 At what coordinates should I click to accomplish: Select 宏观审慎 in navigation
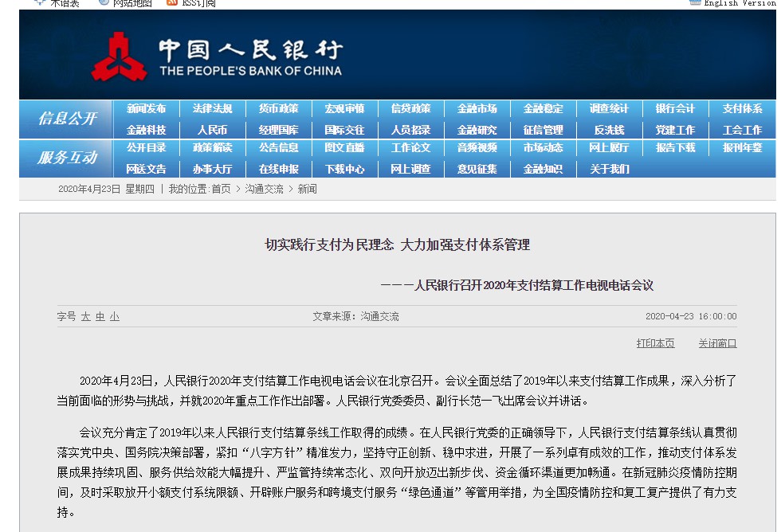click(344, 108)
